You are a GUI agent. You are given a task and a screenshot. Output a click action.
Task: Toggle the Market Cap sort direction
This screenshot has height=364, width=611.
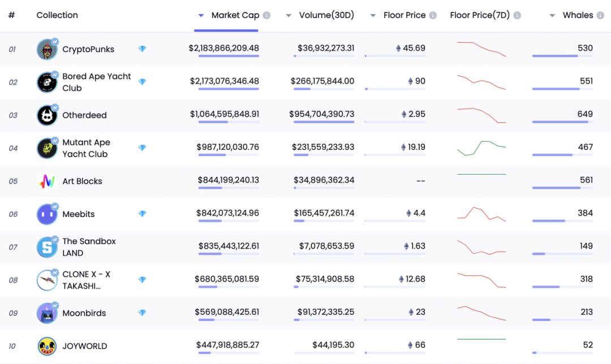(x=201, y=15)
